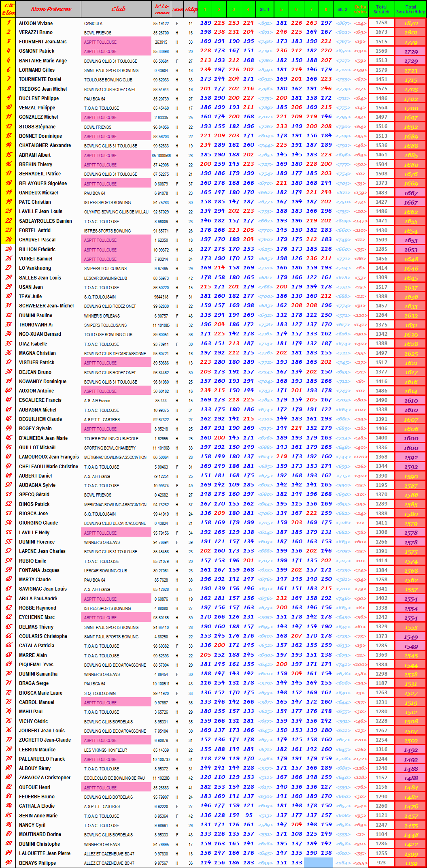Click the name OSMONT Patrick
The height and width of the screenshot is (868, 427).
coord(36,51)
